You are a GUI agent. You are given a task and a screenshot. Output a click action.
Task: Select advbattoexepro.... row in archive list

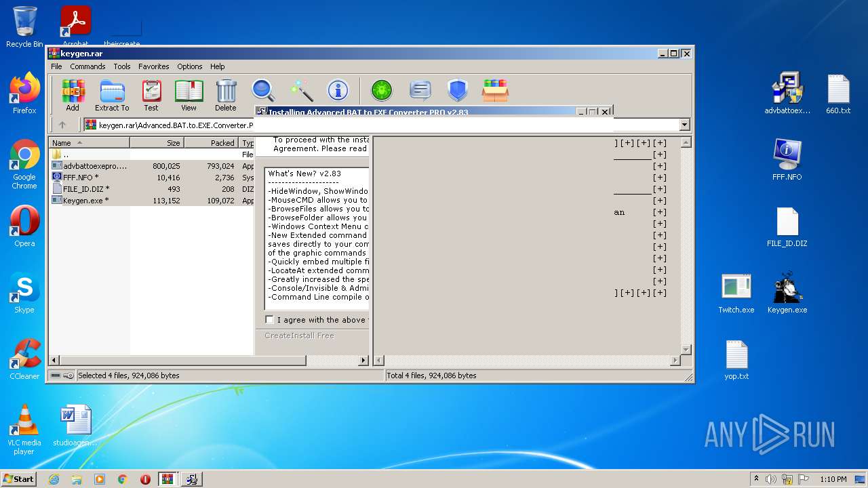(152, 166)
